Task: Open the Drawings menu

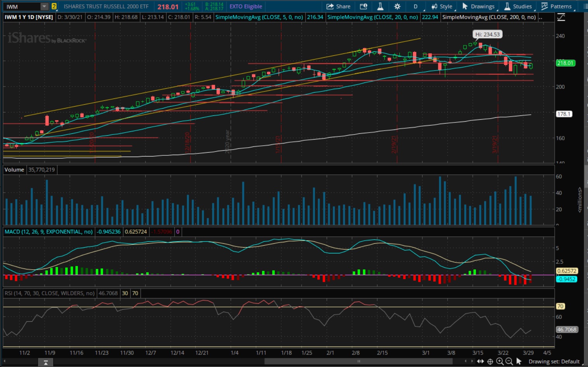Action: click(478, 7)
